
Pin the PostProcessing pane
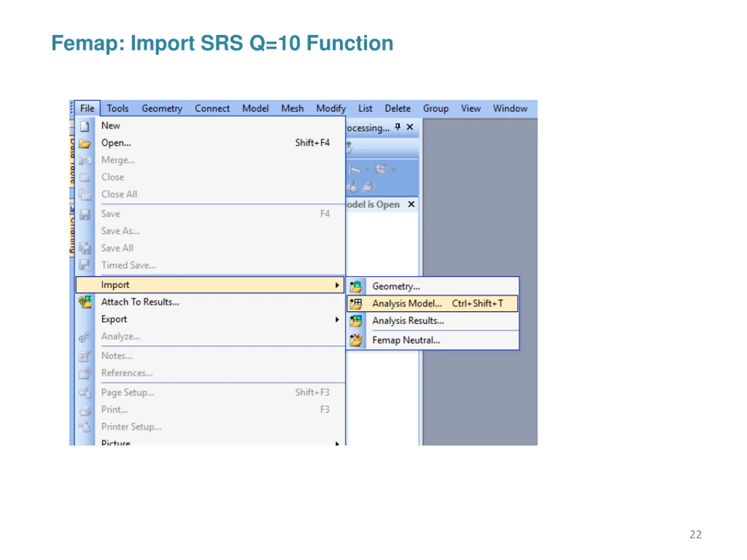tap(398, 127)
